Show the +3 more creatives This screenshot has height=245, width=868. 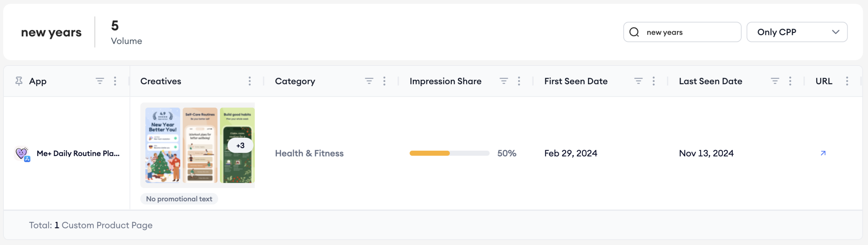(240, 146)
